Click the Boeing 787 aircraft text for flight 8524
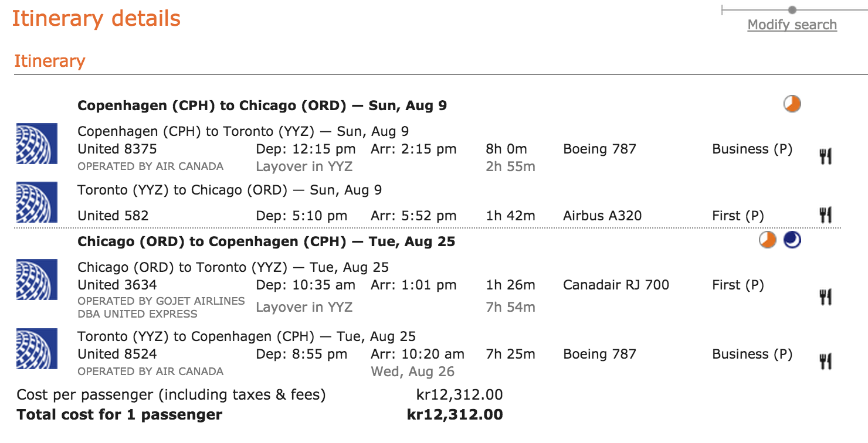 coord(599,354)
